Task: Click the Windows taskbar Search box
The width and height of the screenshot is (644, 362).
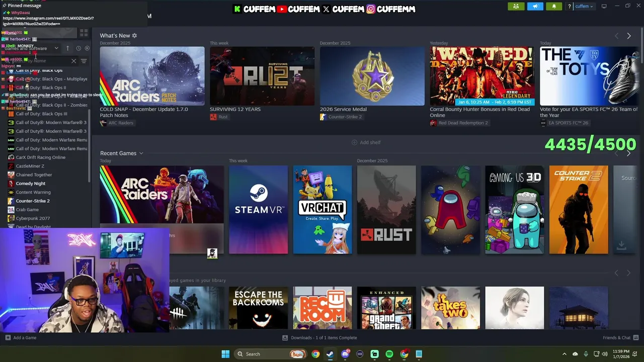Action: (272, 354)
